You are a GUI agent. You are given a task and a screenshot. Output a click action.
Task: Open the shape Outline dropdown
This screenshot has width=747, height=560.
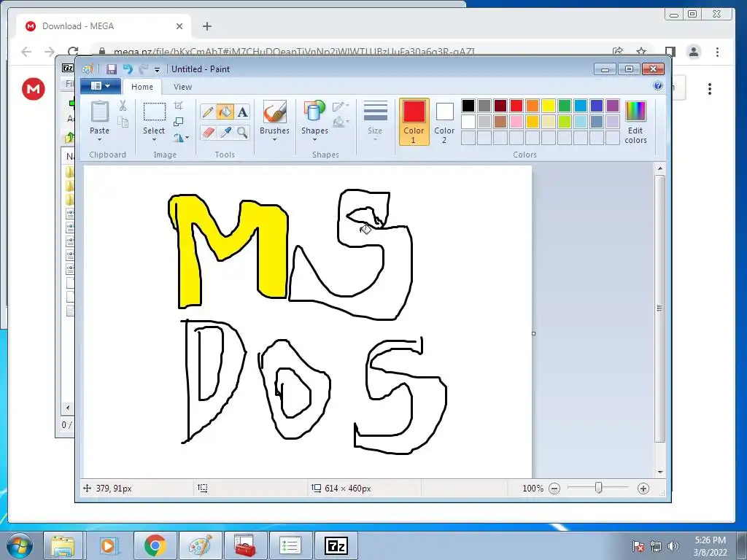point(341,106)
